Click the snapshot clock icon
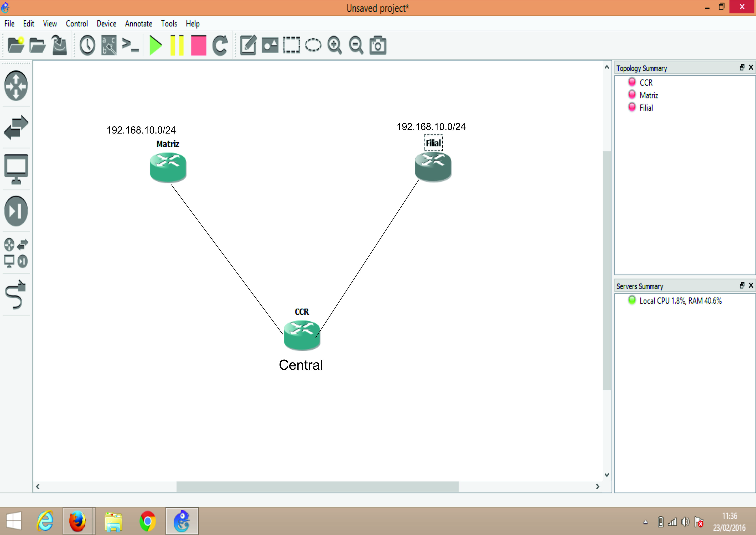 [x=87, y=45]
